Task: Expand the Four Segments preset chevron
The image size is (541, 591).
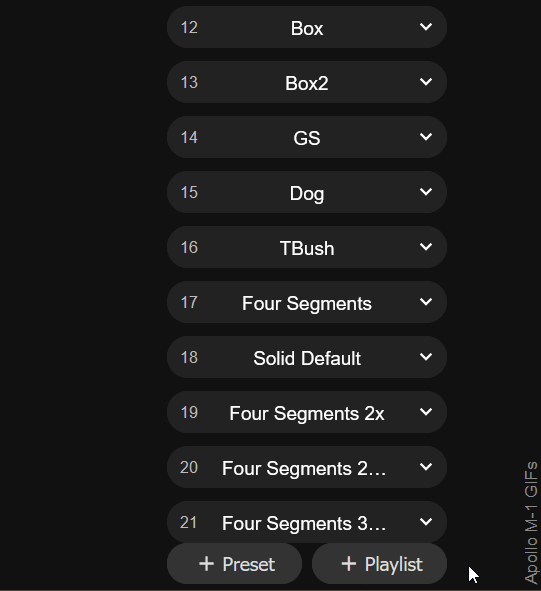Action: pyautogui.click(x=426, y=302)
